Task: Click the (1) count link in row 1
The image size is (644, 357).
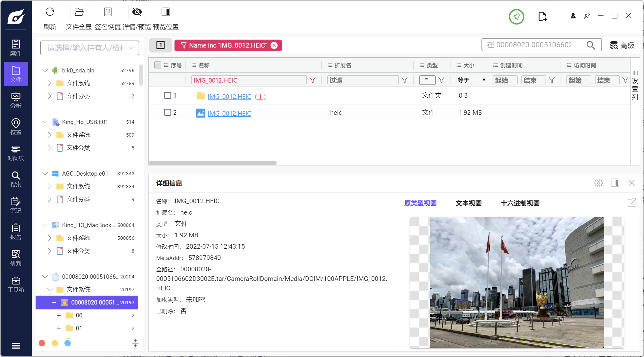Action: point(260,96)
